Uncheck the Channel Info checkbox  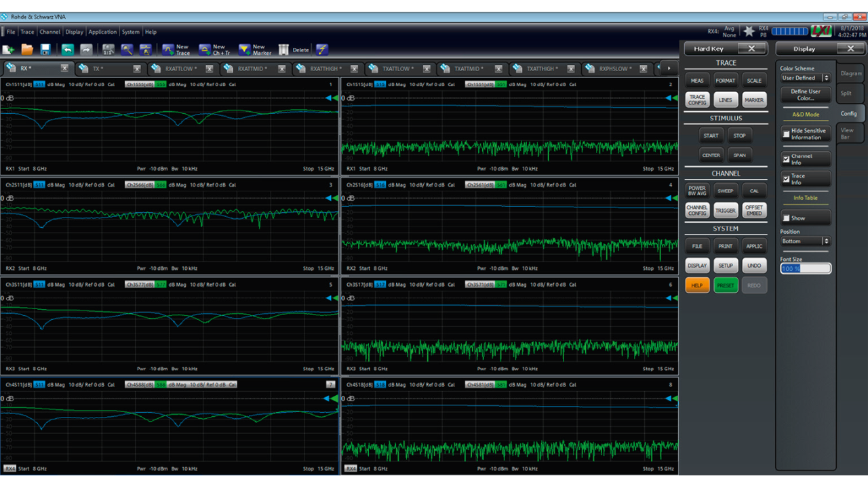(786, 159)
